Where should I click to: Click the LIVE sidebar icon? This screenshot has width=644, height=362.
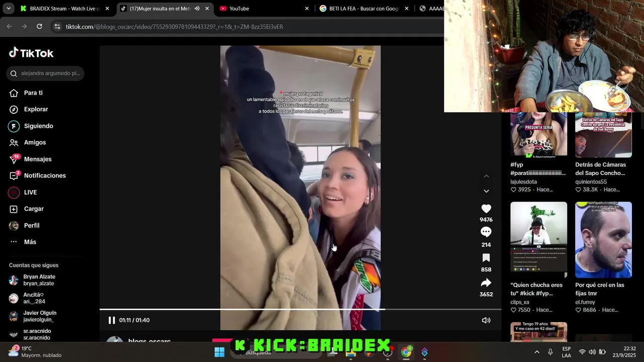(x=14, y=192)
